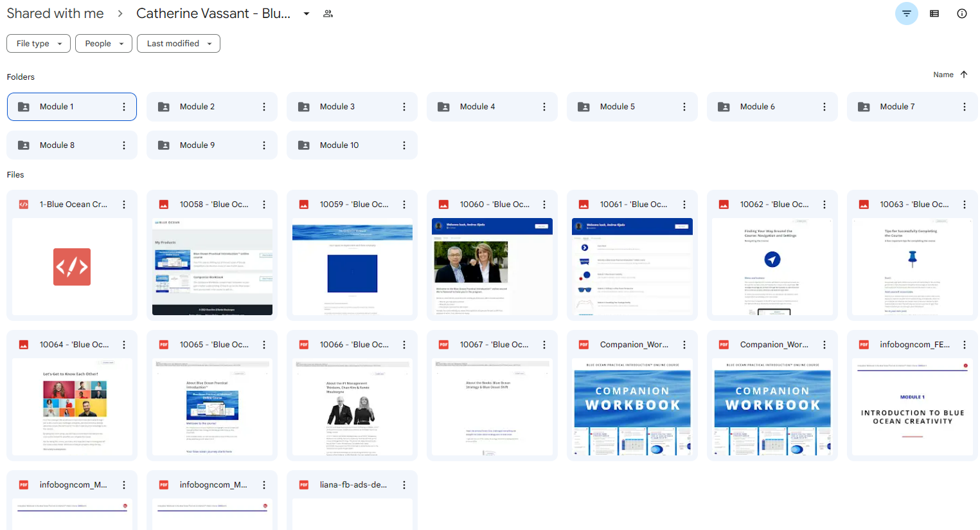Open more actions for file 10059
The width and height of the screenshot is (980, 530).
404,205
